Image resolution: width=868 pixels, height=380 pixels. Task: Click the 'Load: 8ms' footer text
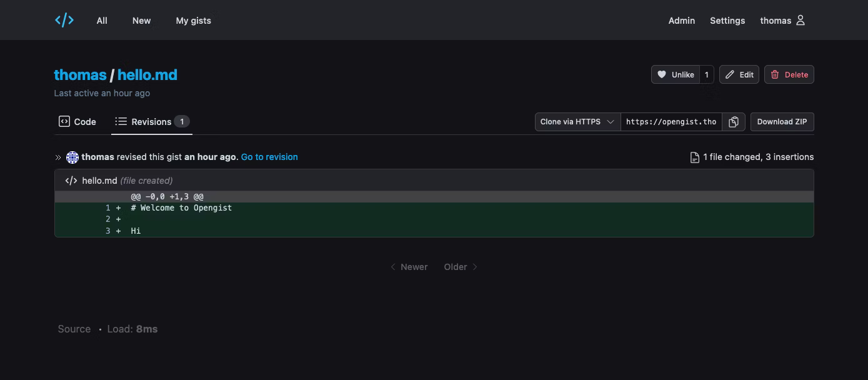[x=132, y=329]
